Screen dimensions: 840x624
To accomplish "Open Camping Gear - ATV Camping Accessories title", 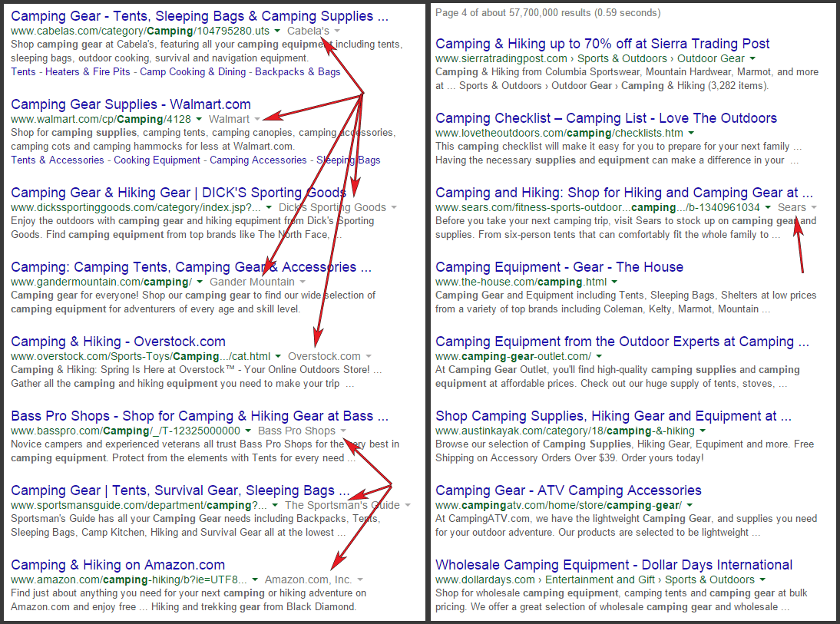I will 568,490.
